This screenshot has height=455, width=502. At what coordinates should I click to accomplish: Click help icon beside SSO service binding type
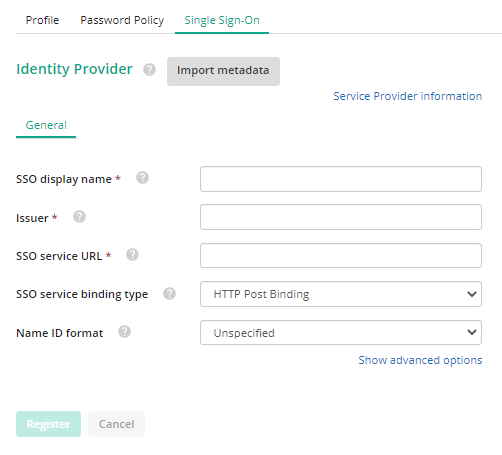[x=169, y=294]
